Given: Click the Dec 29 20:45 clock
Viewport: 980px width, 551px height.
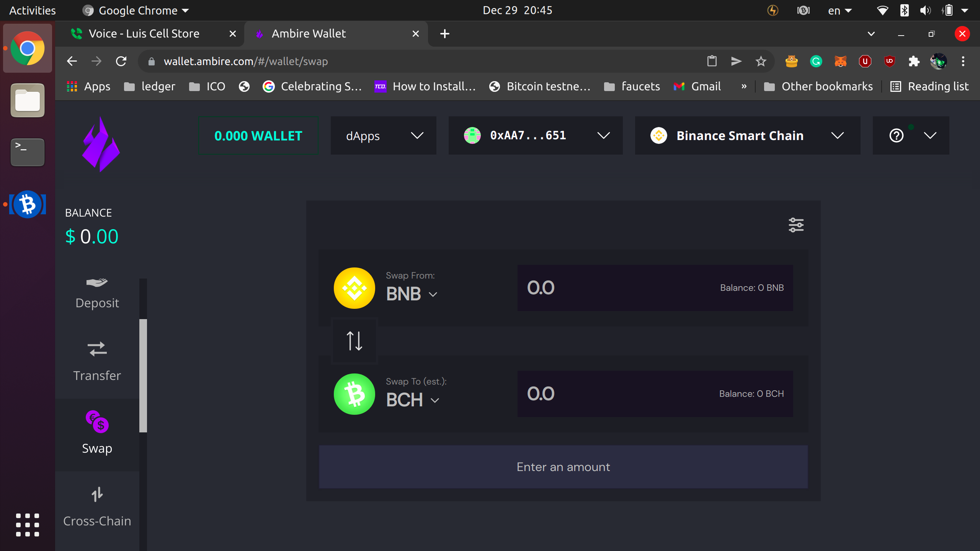Looking at the screenshot, I should tap(518, 10).
